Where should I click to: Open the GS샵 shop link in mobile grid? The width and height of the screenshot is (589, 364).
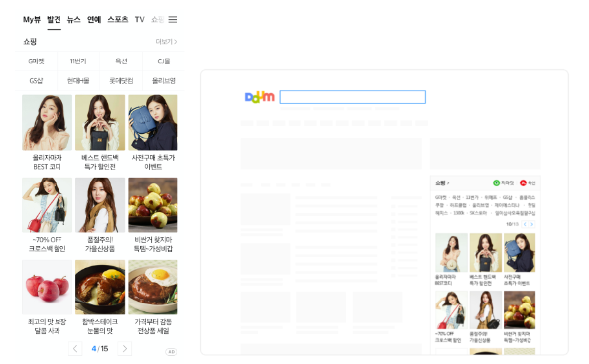click(x=36, y=80)
